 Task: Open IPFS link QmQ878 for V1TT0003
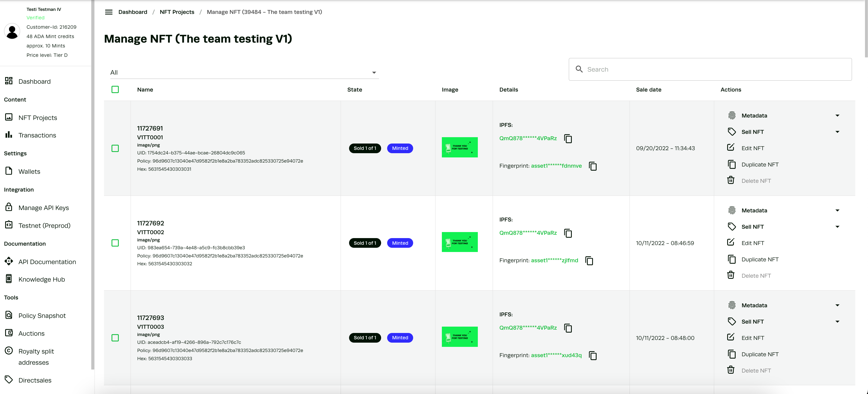pyautogui.click(x=528, y=328)
